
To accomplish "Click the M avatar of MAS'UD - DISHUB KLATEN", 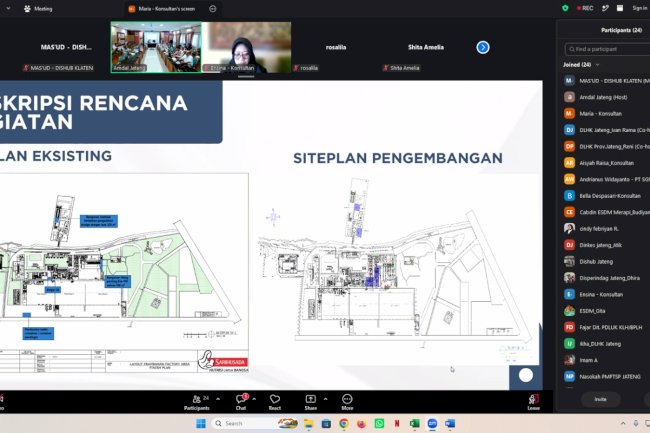I will [x=569, y=80].
